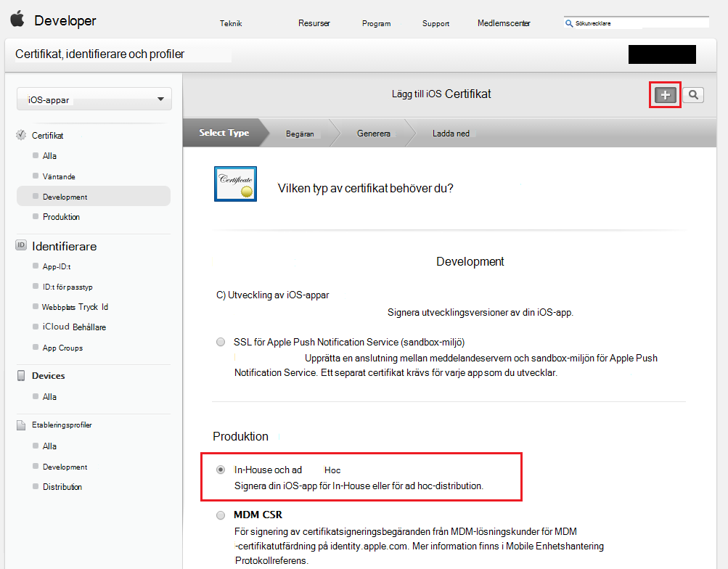728x569 pixels.
Task: Open the iOS-appar dropdown
Action: [93, 99]
